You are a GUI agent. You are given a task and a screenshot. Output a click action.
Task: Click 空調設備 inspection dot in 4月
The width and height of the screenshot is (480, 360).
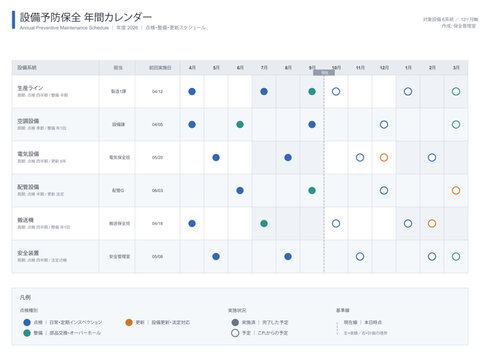(x=192, y=124)
